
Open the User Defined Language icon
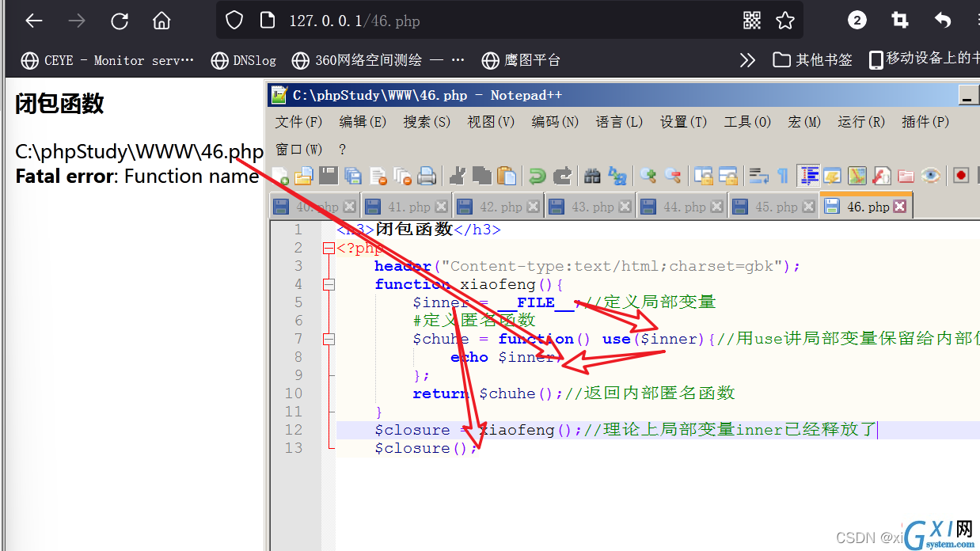point(832,176)
